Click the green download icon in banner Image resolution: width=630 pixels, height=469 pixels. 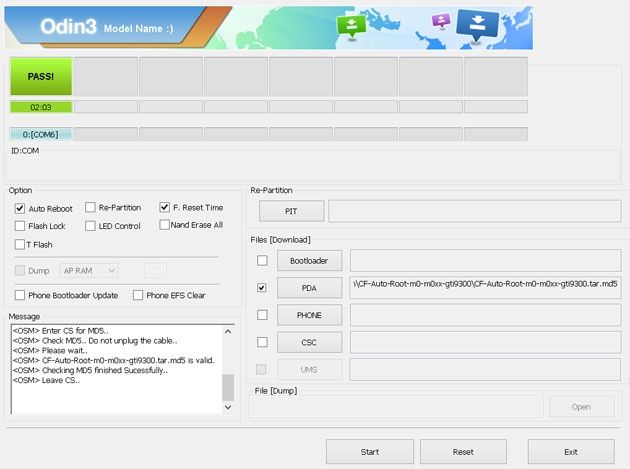coord(351,26)
